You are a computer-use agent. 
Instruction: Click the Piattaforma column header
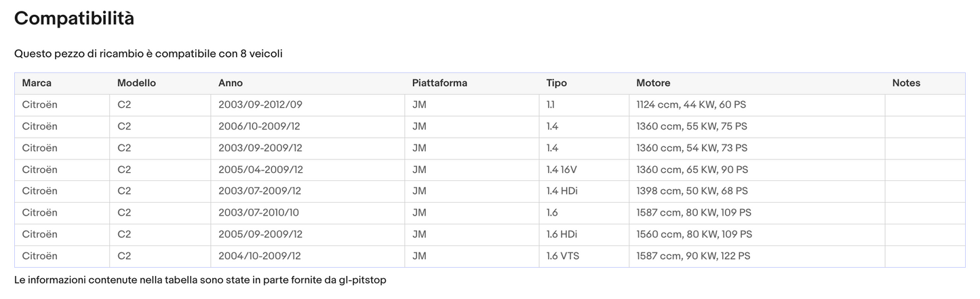[x=439, y=83]
